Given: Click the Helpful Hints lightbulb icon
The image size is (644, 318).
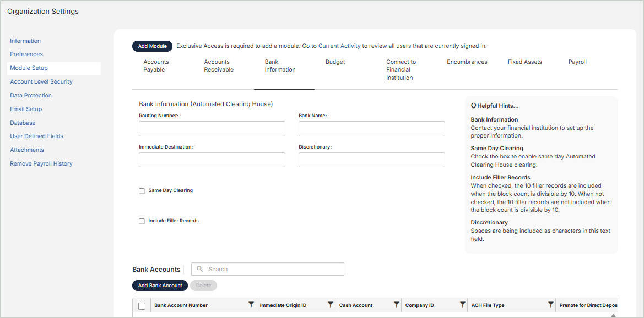Looking at the screenshot, I should tap(473, 106).
